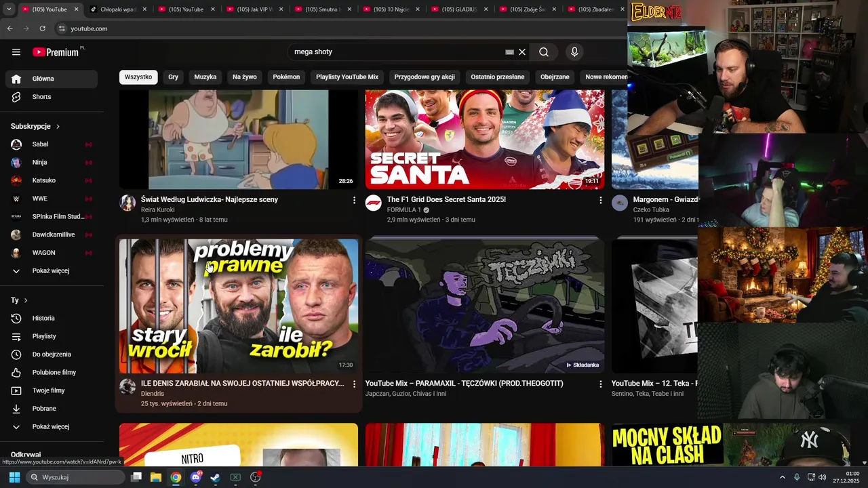This screenshot has height=488, width=868.
Task: Select the Wszystko filter chip
Action: pos(138,77)
